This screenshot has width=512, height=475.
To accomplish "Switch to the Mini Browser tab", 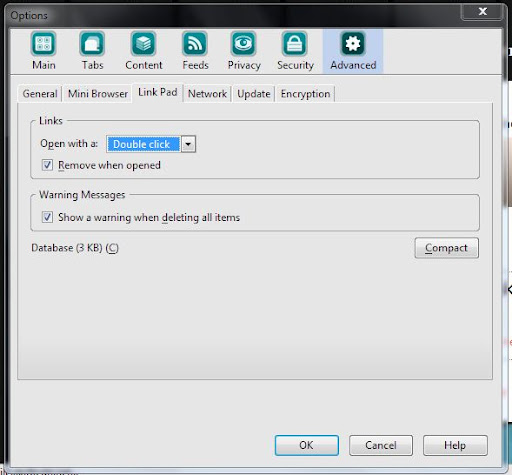I will click(98, 94).
